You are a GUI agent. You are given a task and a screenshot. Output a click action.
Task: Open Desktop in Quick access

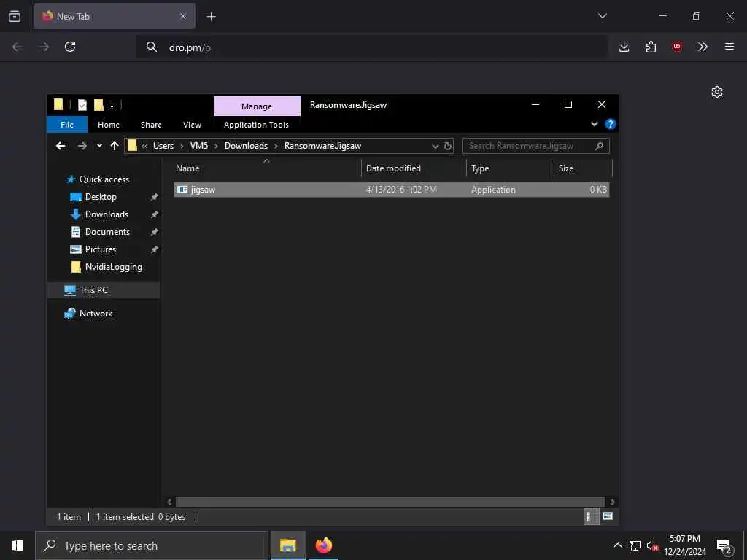(101, 197)
